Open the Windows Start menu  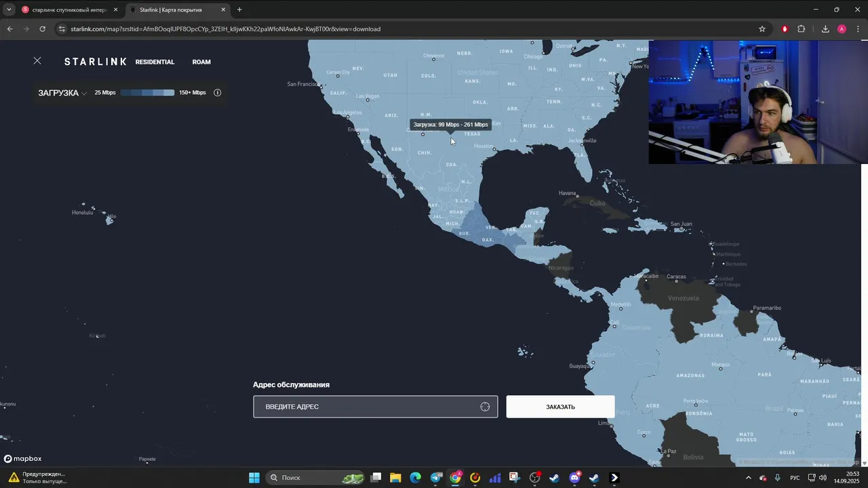[x=254, y=478]
